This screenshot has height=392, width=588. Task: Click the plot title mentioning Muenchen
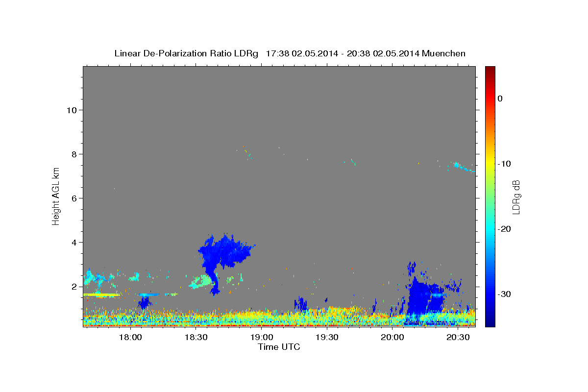(290, 53)
